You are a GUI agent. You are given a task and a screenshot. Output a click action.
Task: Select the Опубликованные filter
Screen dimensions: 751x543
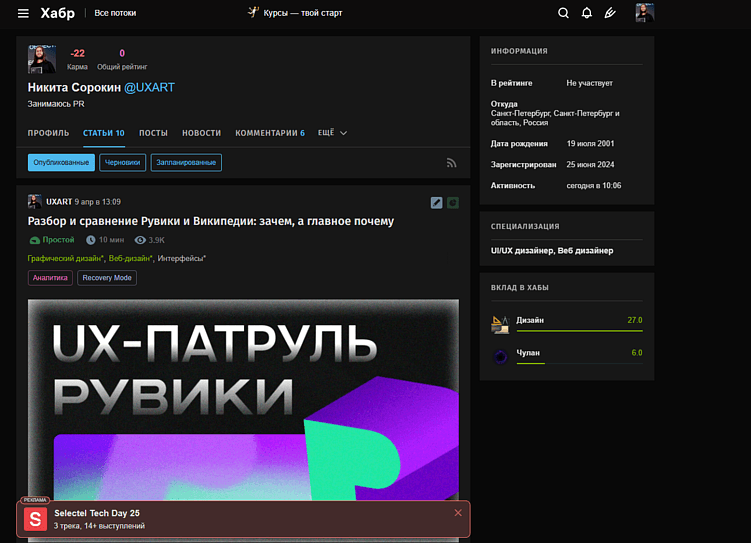(x=61, y=163)
